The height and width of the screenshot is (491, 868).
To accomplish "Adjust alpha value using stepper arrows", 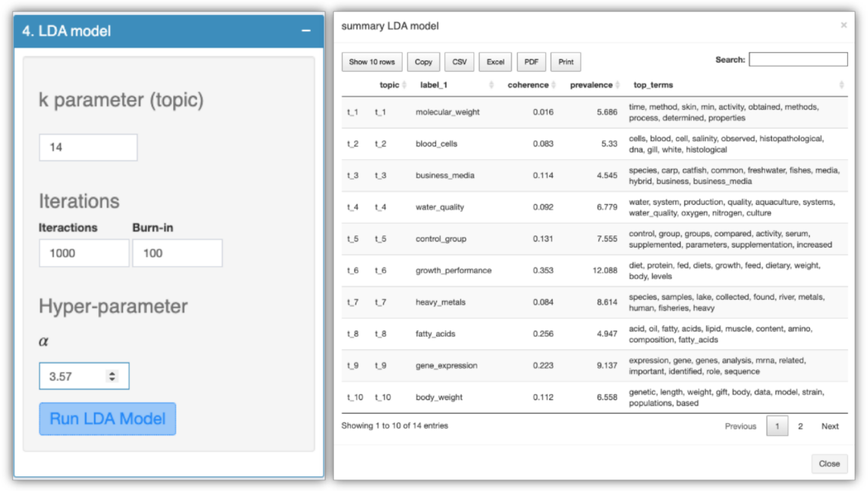I will tap(112, 376).
